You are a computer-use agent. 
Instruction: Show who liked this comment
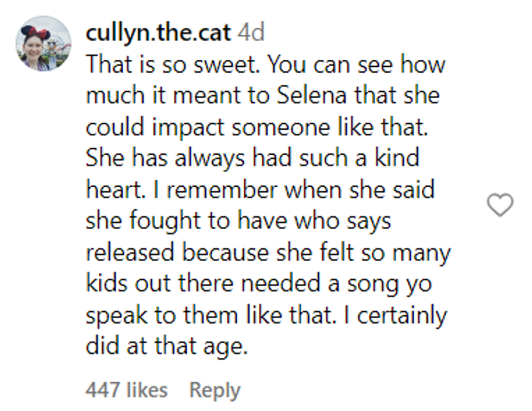coord(126,390)
